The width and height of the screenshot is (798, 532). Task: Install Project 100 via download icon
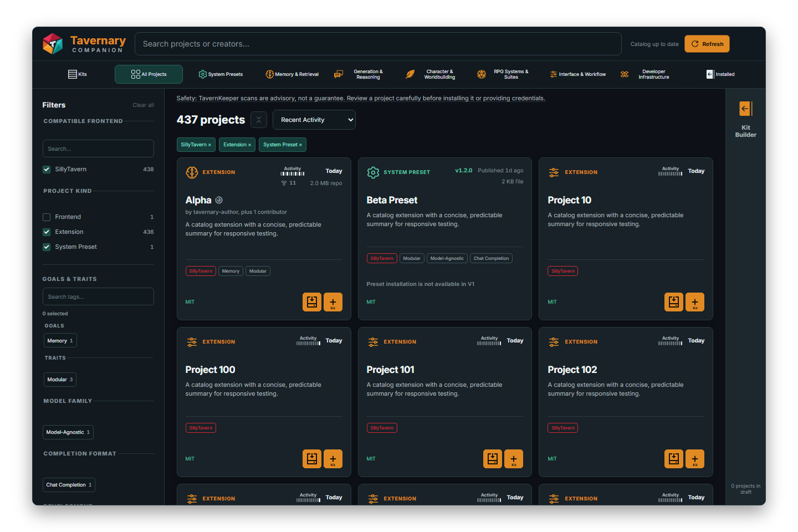(312, 459)
